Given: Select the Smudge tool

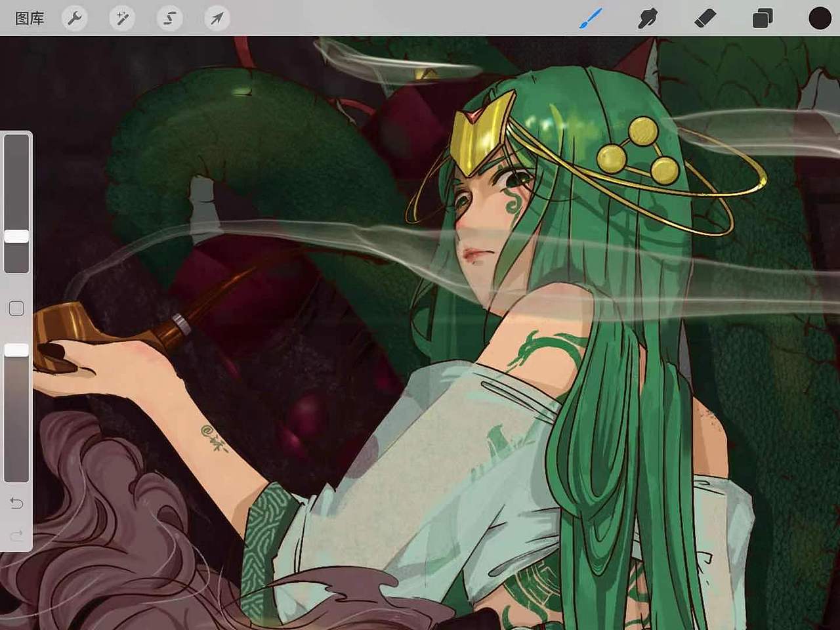Looking at the screenshot, I should [x=648, y=18].
